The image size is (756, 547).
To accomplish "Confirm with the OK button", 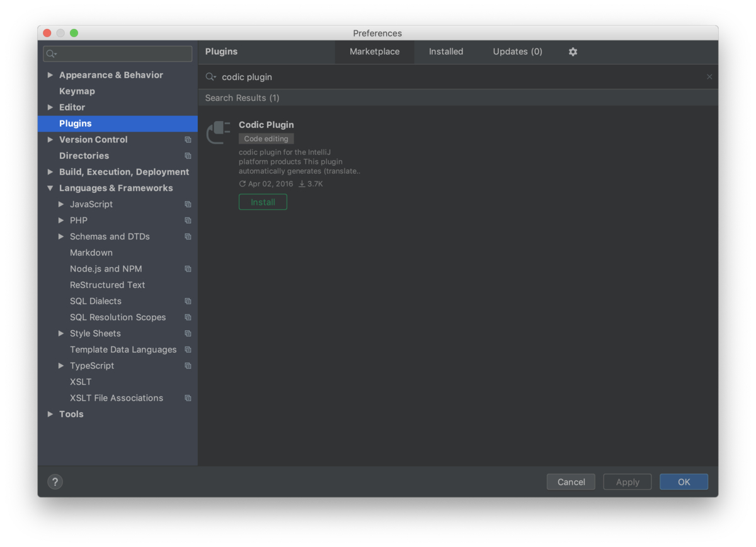I will pyautogui.click(x=684, y=482).
